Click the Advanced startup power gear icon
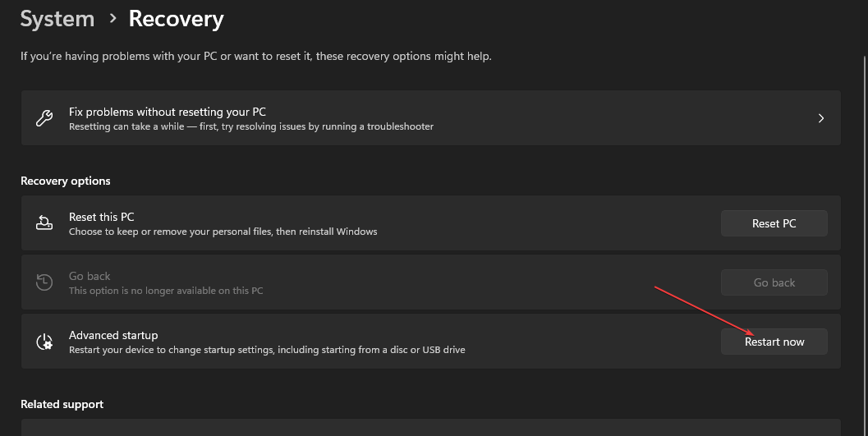Screen dimensions: 868x436 pyautogui.click(x=44, y=342)
